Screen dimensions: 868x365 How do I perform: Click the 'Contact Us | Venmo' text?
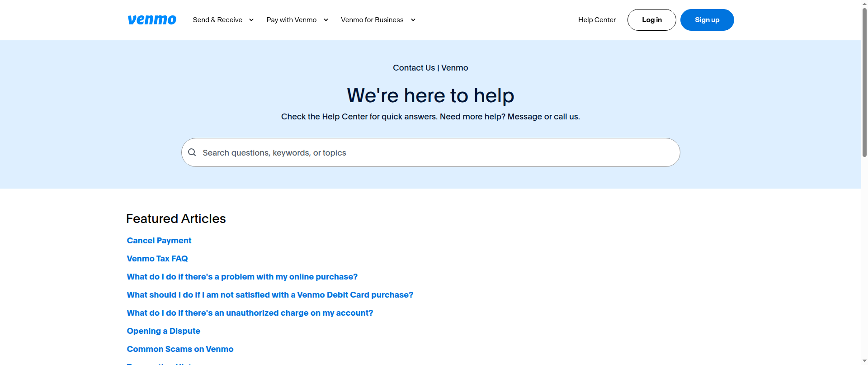click(430, 68)
